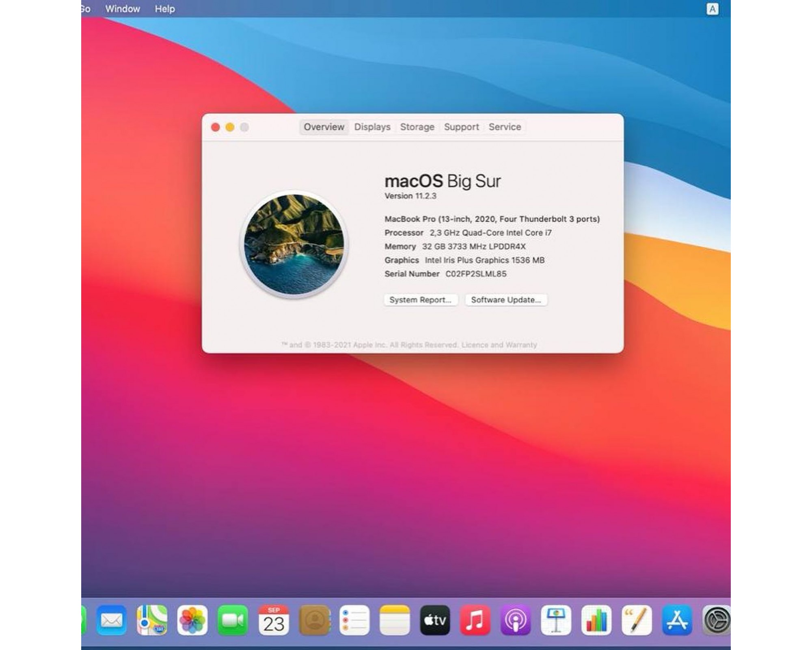Screen dimensions: 812x650
Task: Open the Notes app icon
Action: pyautogui.click(x=395, y=620)
